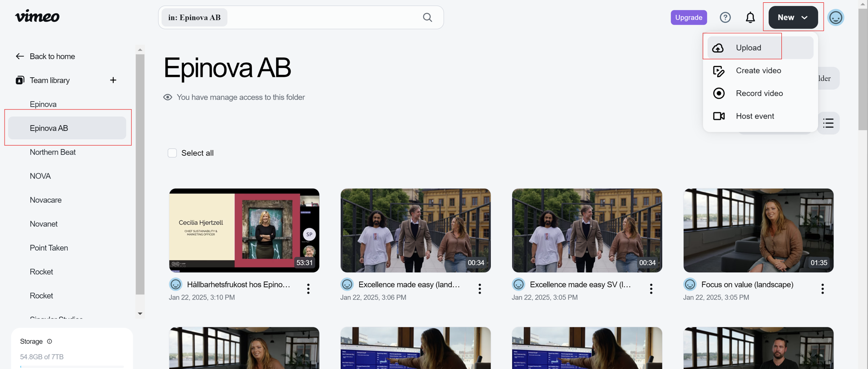
Task: Click the Upgrade button
Action: 689,18
